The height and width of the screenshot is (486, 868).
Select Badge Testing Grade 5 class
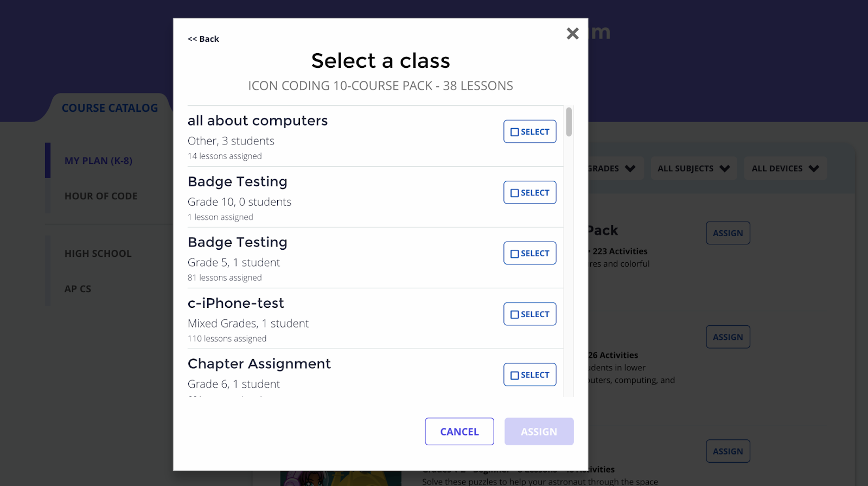coord(529,253)
